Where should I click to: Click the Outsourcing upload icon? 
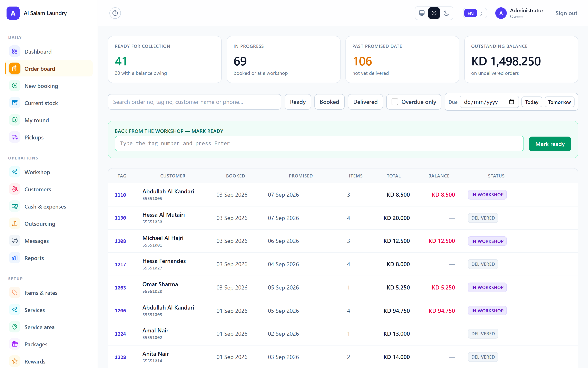point(14,223)
